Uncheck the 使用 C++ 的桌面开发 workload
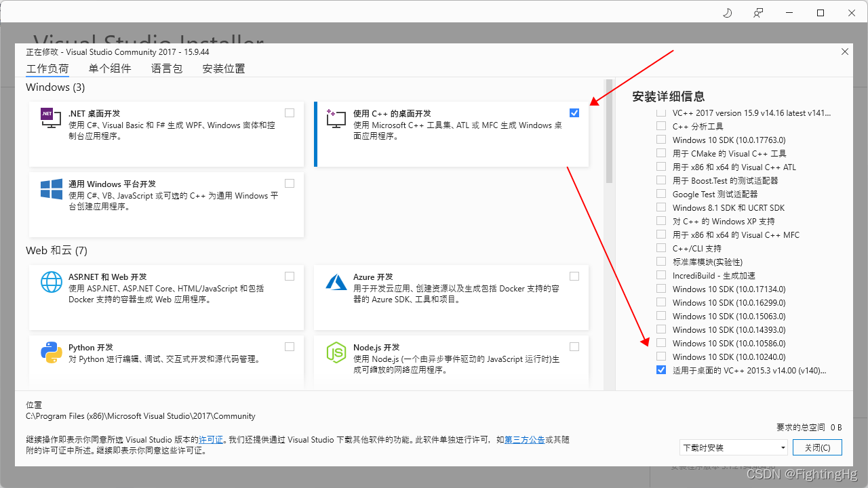The height and width of the screenshot is (488, 868). click(x=574, y=113)
